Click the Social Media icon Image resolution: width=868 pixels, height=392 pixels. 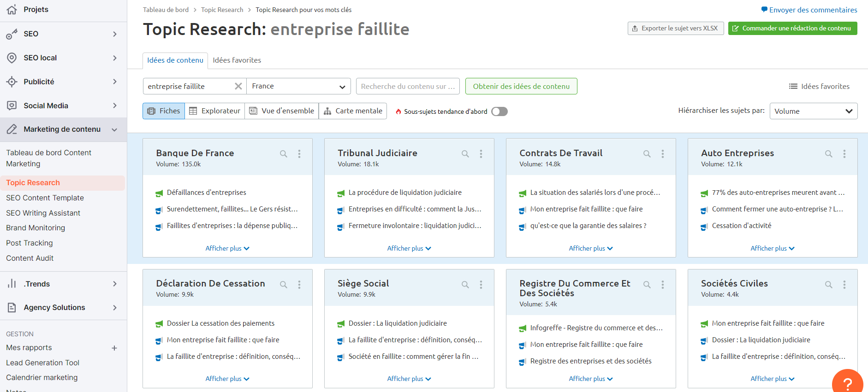coord(12,105)
